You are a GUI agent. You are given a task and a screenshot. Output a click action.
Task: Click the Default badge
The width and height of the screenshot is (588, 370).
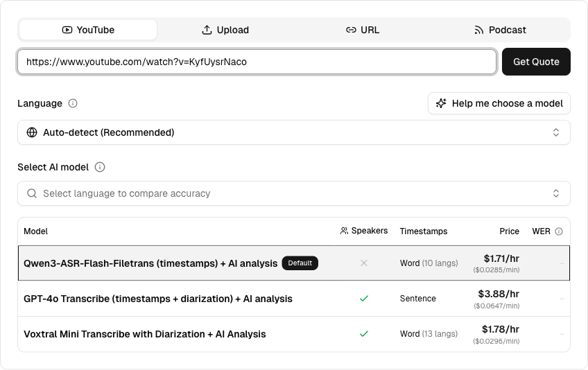(x=300, y=263)
